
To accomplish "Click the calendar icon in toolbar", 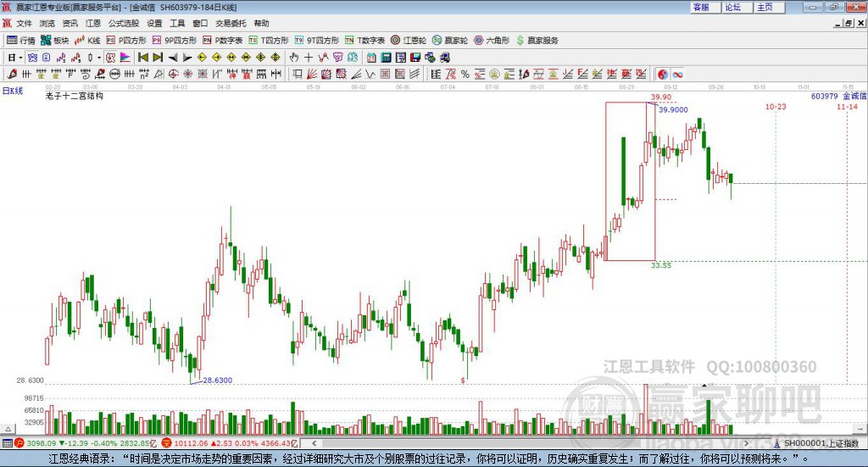I will tap(371, 58).
